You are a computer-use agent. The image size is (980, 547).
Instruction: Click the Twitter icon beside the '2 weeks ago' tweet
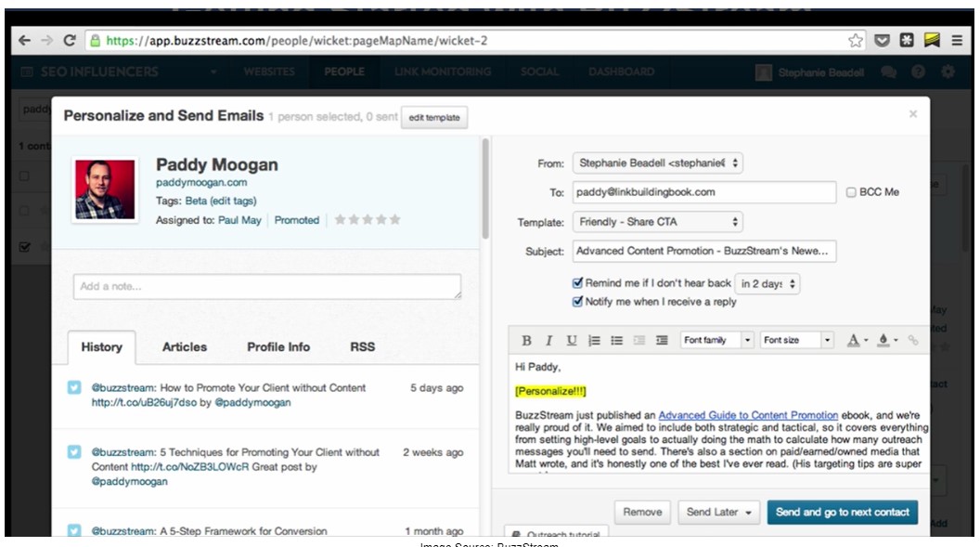(74, 451)
